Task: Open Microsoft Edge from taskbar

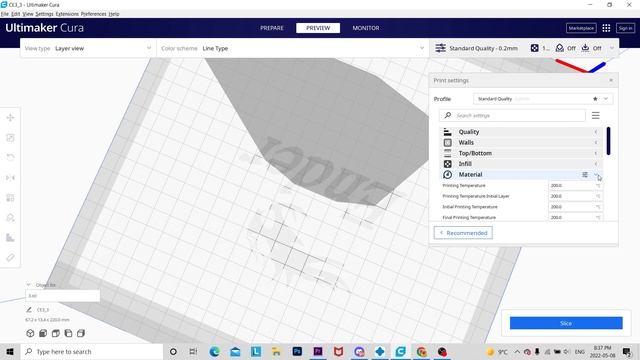Action: click(214, 351)
